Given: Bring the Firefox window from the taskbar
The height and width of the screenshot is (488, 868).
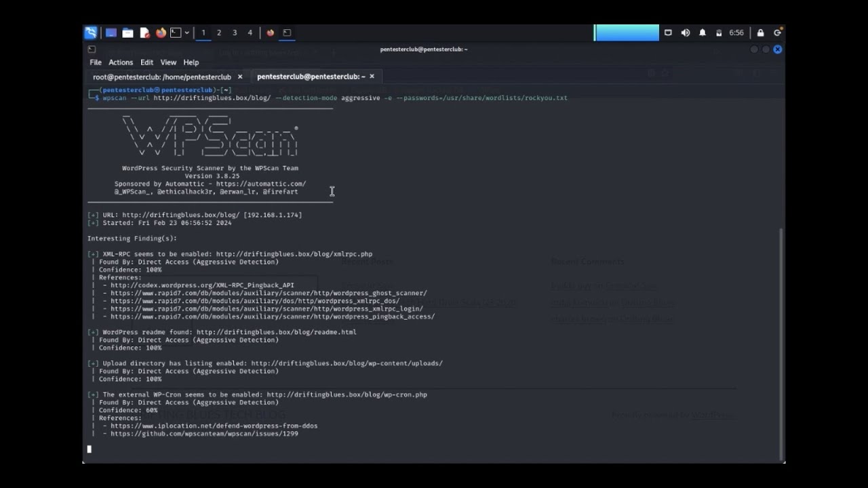Looking at the screenshot, I should point(271,33).
